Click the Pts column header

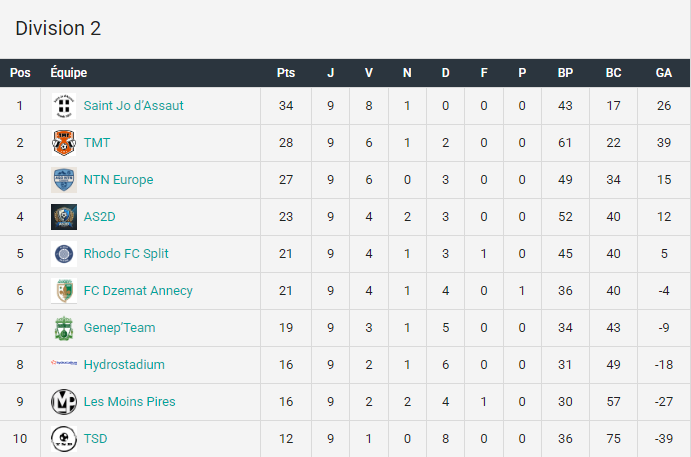coord(286,73)
